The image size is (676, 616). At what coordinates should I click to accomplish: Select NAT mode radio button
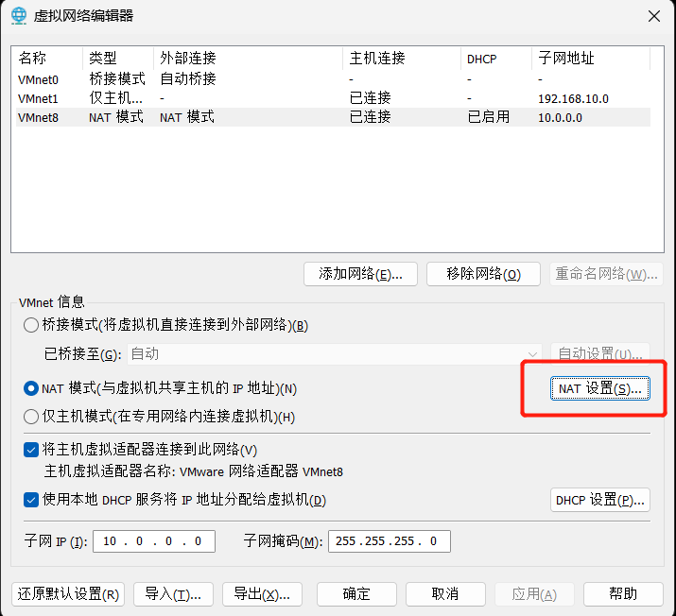point(31,388)
